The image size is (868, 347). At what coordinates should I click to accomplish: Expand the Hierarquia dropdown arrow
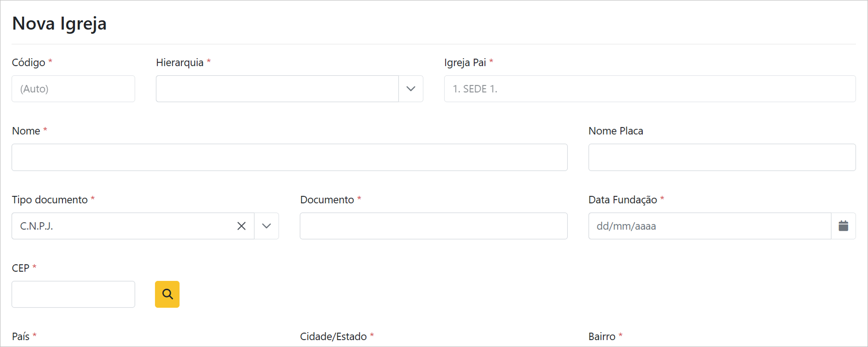pos(411,89)
